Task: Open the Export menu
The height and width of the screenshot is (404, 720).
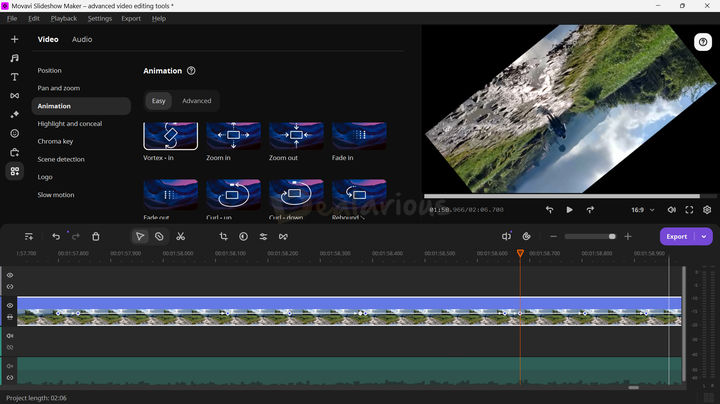Action: [131, 18]
